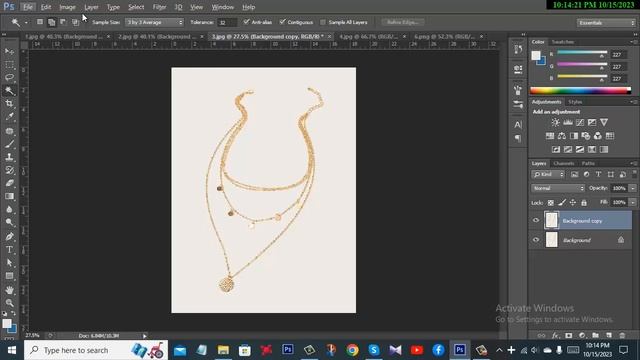Expand status bar info arrow
640x360 pixels.
click(x=144, y=336)
